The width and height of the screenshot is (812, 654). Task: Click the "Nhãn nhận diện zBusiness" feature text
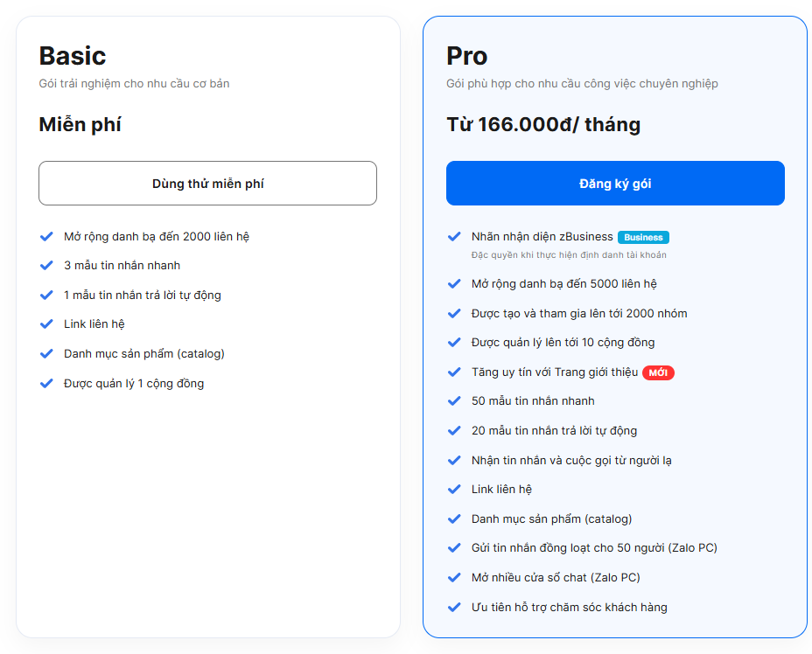pyautogui.click(x=541, y=236)
